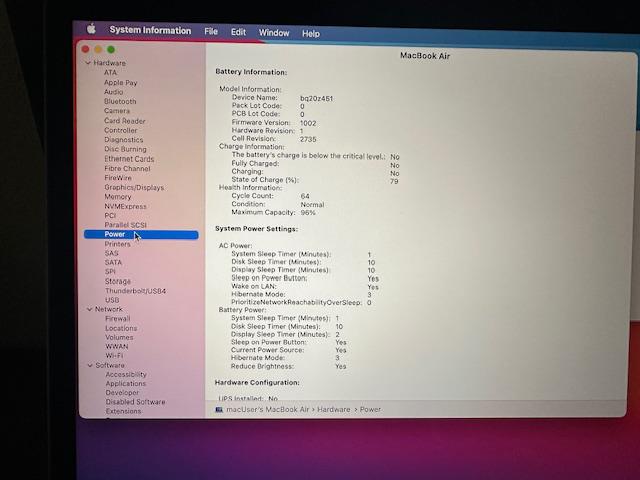The image size is (640, 480).
Task: Click the MacBook Air window title
Action: (425, 56)
